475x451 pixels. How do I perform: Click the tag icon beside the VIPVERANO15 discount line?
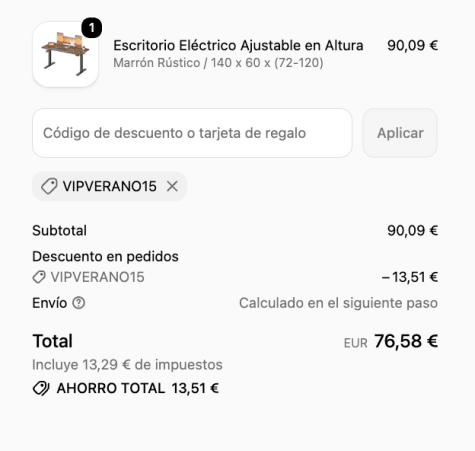point(39,277)
